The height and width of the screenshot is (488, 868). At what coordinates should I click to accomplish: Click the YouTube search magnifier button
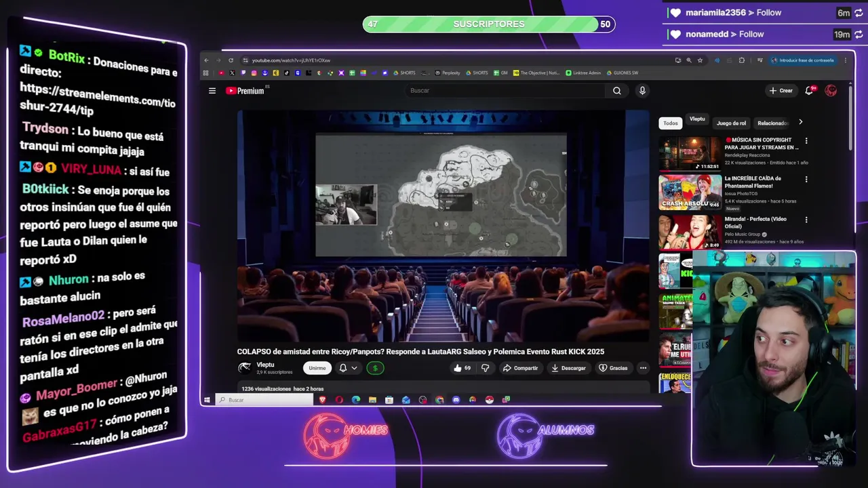(616, 91)
